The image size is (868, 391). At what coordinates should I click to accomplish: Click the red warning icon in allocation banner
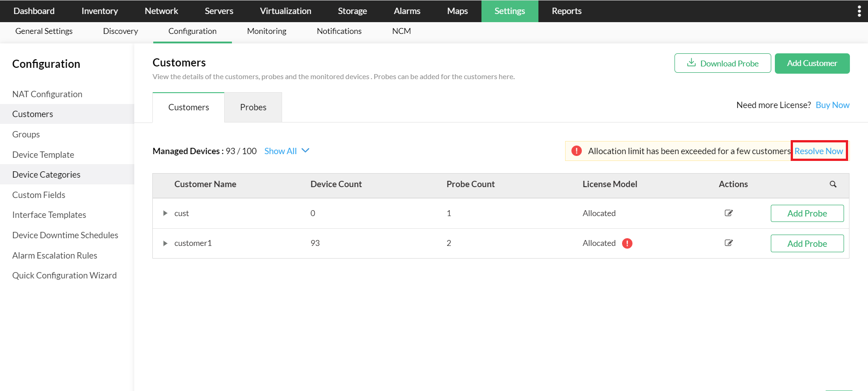pos(576,151)
